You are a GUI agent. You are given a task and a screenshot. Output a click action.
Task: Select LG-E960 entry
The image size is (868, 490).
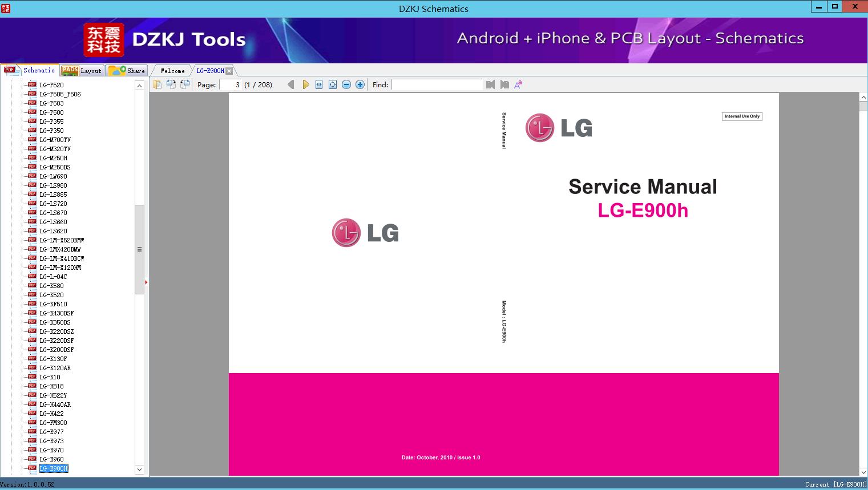(x=51, y=459)
